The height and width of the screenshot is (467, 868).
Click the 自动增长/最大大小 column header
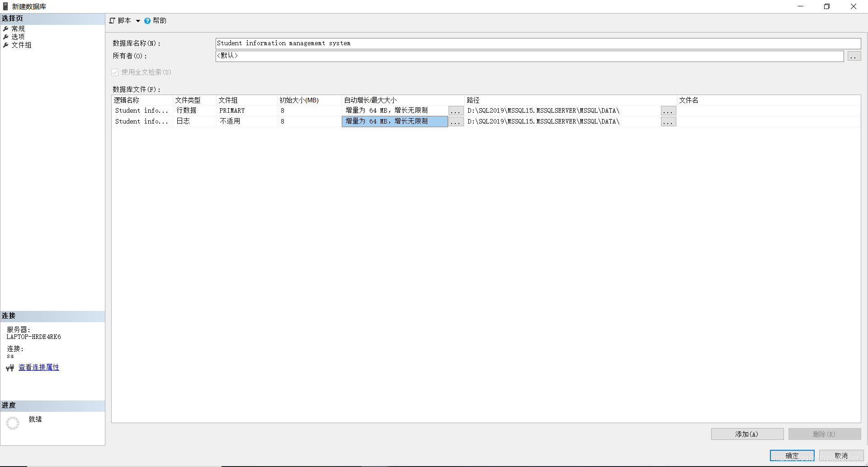[403, 100]
